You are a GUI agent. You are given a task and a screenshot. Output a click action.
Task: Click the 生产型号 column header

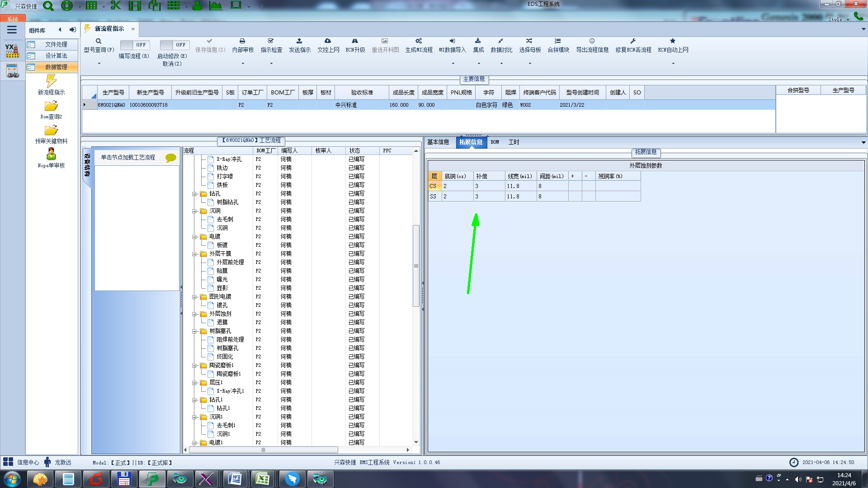[x=113, y=93]
